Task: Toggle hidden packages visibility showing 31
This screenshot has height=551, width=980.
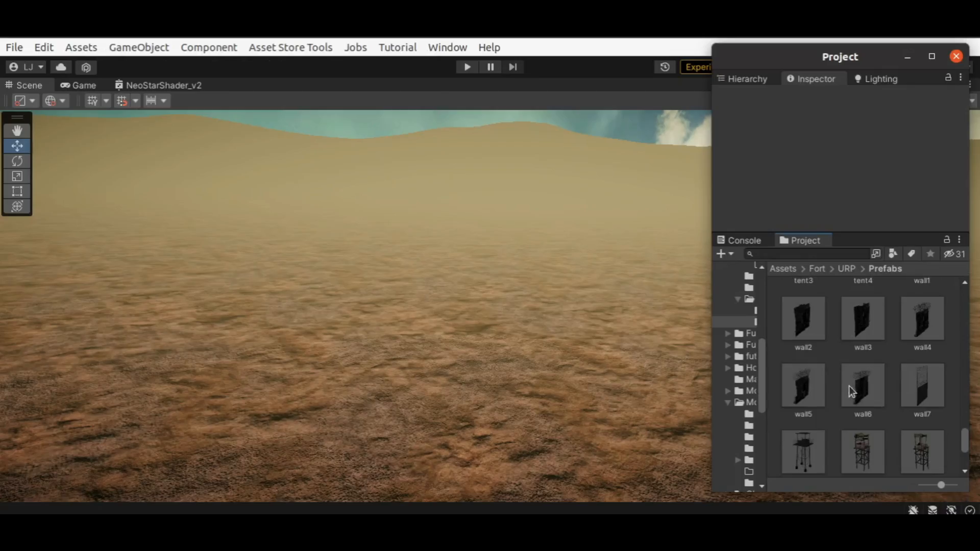Action: [954, 254]
